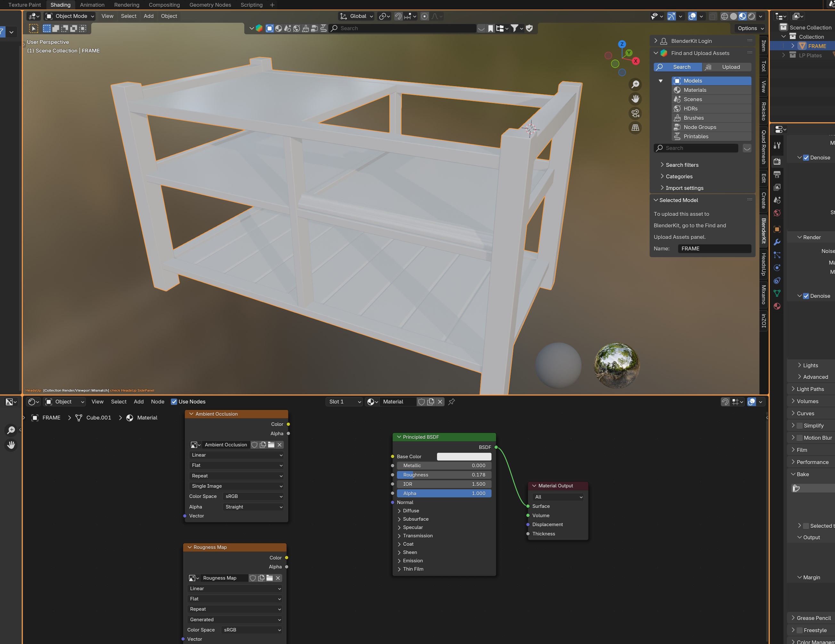Image resolution: width=835 pixels, height=644 pixels.
Task: Switch to the Texture Paint workspace tab
Action: point(24,5)
